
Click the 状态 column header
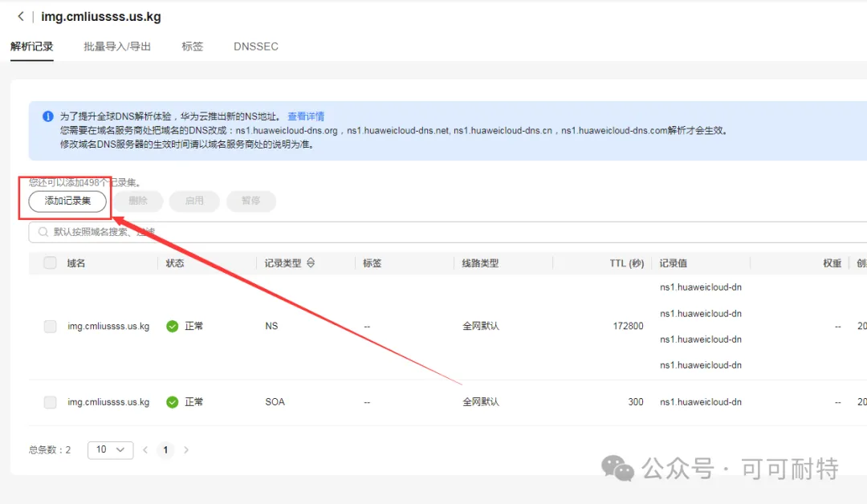175,263
